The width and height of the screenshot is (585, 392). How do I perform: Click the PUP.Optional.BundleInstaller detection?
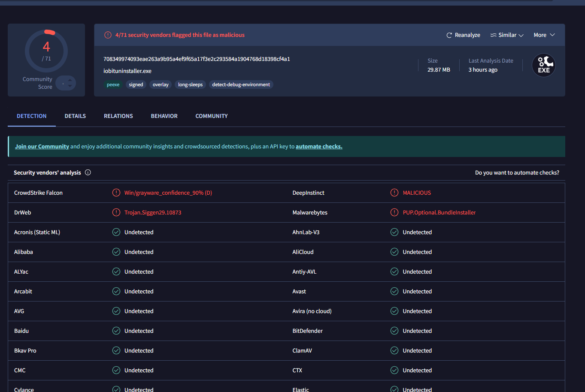439,213
